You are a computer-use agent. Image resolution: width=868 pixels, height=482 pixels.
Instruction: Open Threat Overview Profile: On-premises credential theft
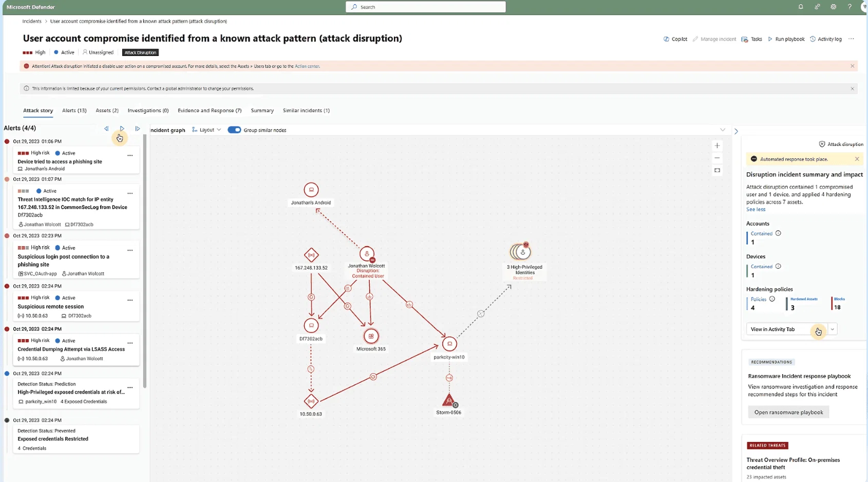(x=793, y=464)
